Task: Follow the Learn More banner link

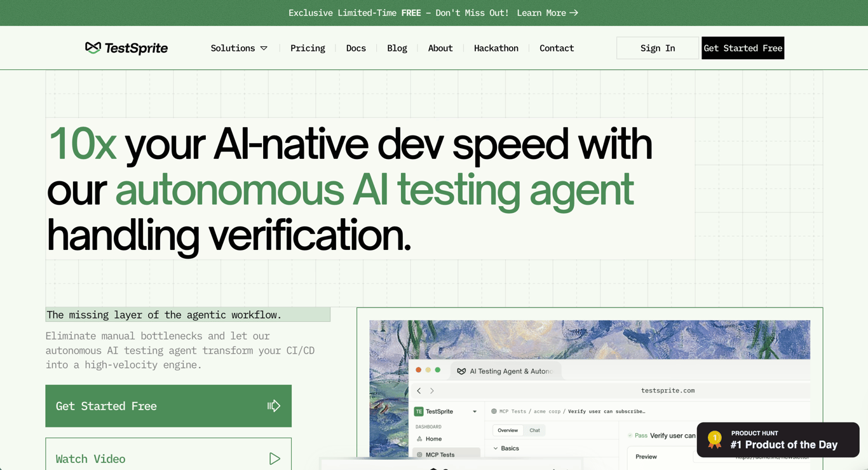Action: point(548,13)
